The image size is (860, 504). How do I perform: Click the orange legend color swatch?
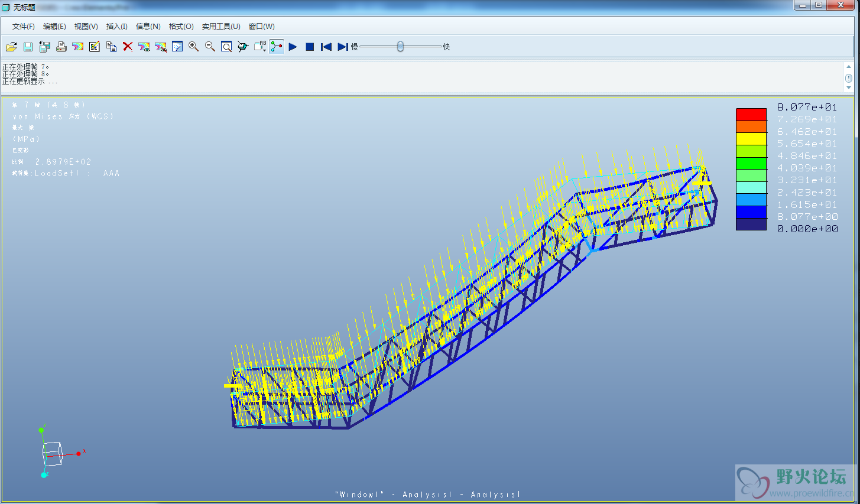coord(751,126)
